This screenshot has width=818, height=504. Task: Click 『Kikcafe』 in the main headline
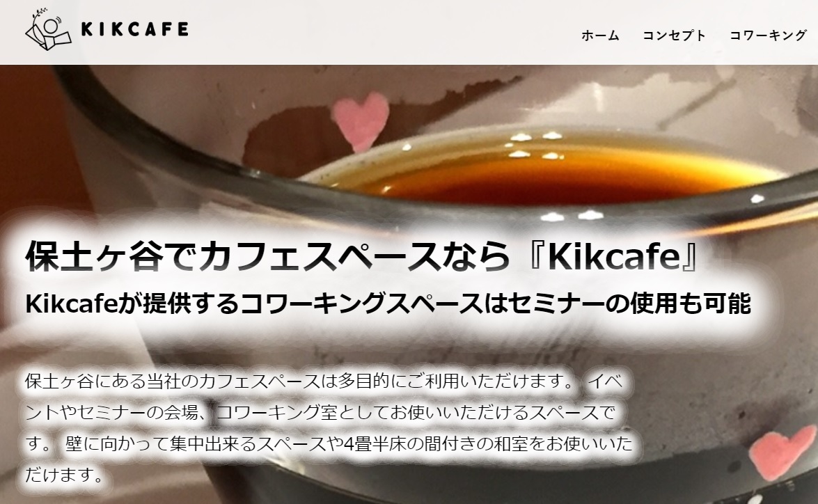tap(613, 256)
